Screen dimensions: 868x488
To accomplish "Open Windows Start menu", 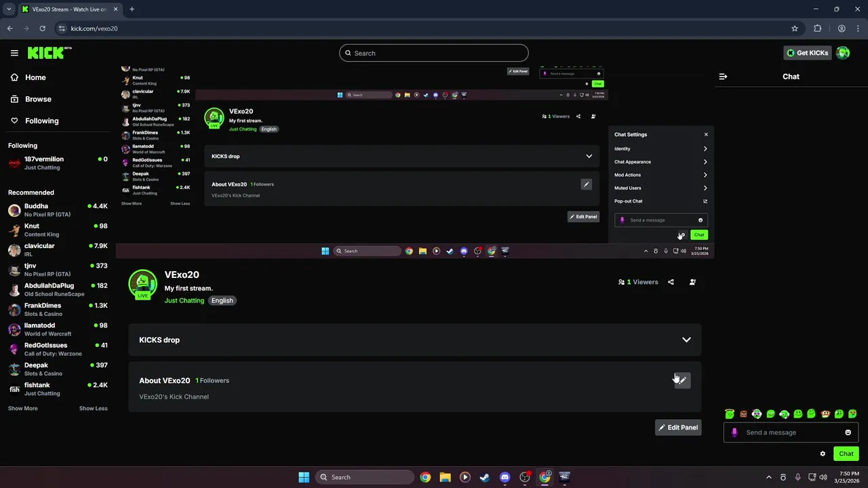I will point(304,477).
